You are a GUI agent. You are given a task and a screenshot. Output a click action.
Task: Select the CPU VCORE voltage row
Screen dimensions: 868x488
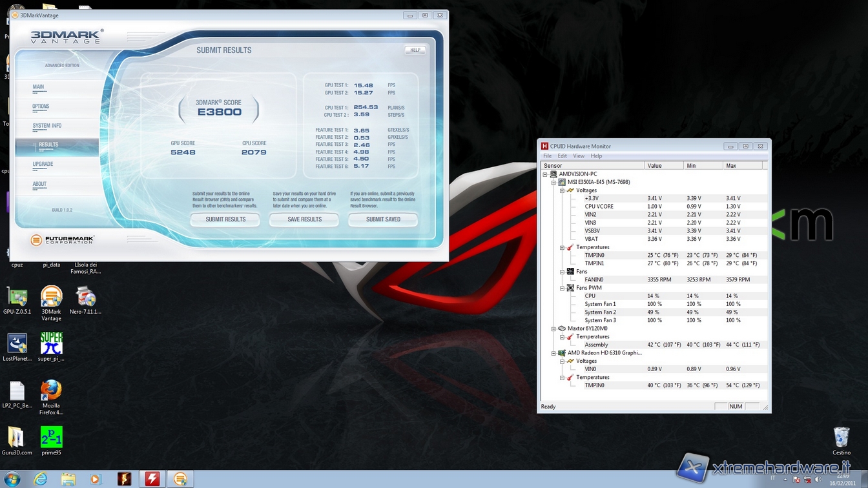(x=599, y=207)
